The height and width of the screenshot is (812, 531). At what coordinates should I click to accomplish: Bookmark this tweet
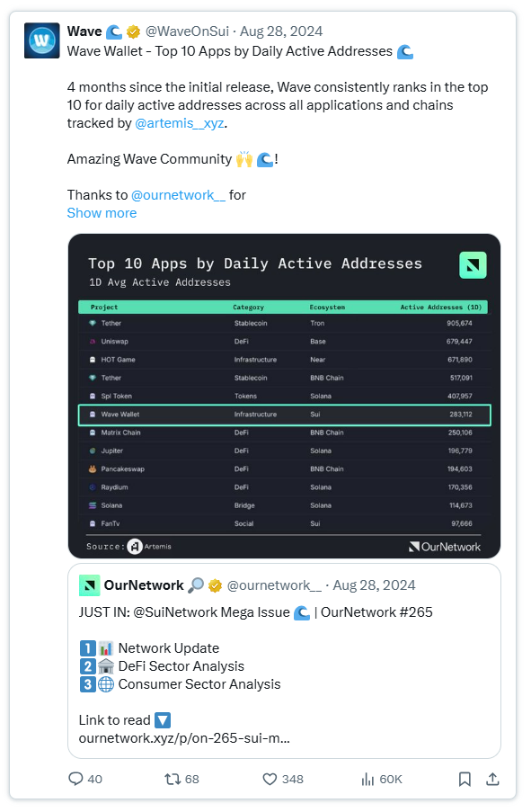(x=465, y=779)
